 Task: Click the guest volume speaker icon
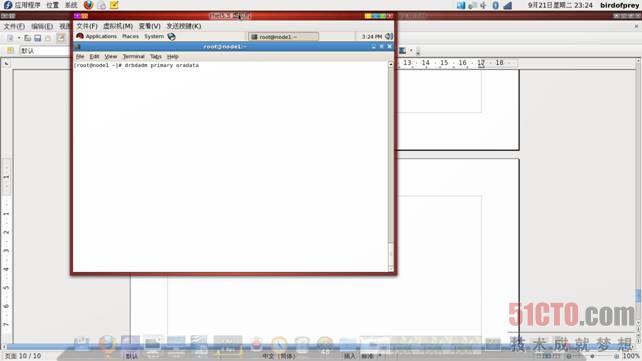(389, 36)
